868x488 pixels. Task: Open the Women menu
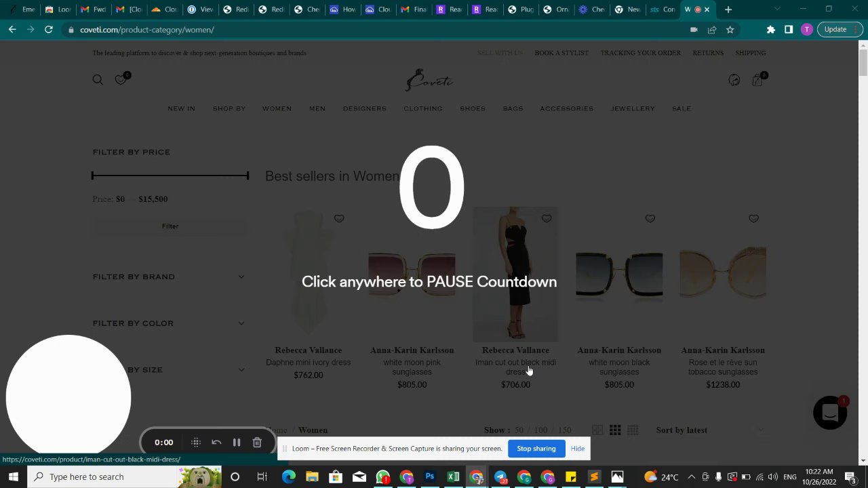click(277, 108)
